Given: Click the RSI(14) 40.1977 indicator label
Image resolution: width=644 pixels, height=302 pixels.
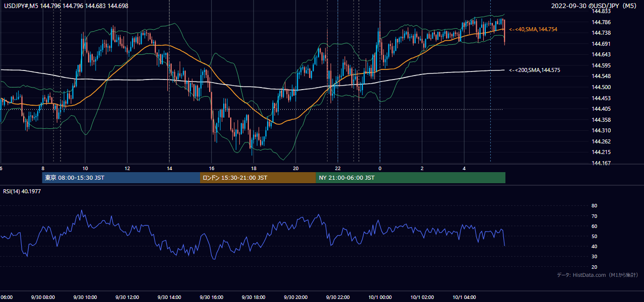Looking at the screenshot, I should 21,192.
